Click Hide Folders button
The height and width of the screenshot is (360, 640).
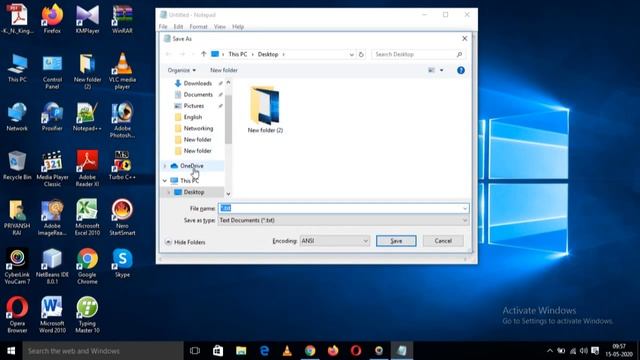tap(185, 242)
